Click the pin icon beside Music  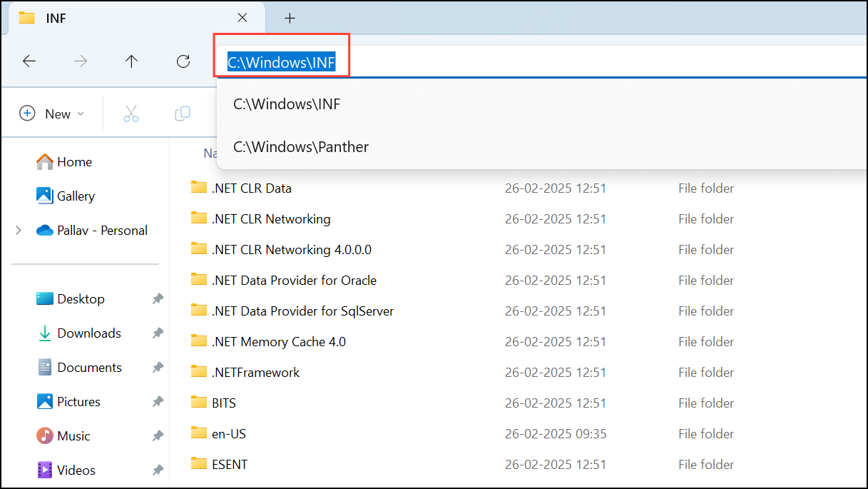tap(158, 436)
